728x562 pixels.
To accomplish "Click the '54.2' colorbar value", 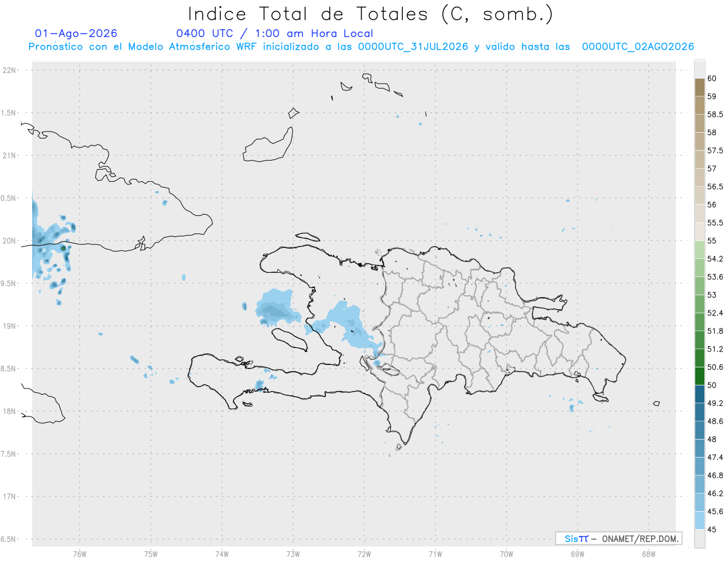I will [x=715, y=259].
